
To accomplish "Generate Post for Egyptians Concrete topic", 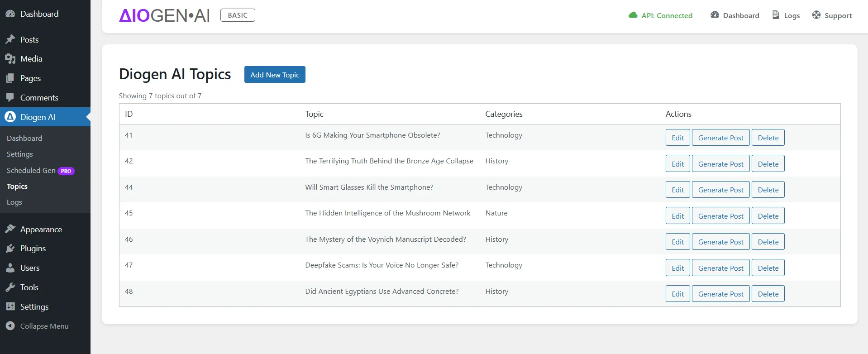I will 720,294.
